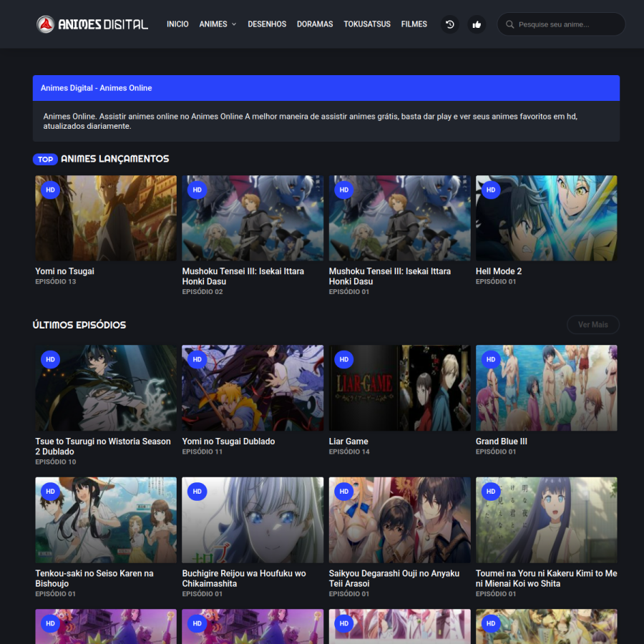
Task: Click the HD badge on Yomi no Tsugai episode 13
Action: pyautogui.click(x=50, y=190)
